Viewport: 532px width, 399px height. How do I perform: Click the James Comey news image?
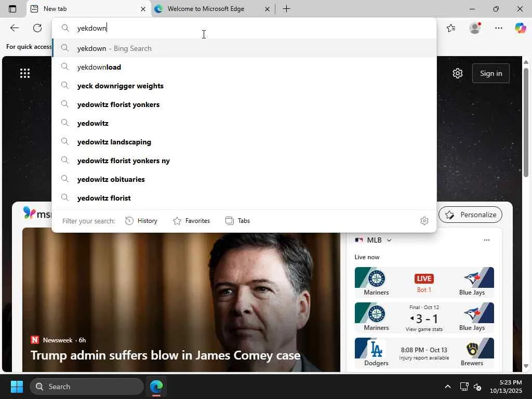[181, 300]
